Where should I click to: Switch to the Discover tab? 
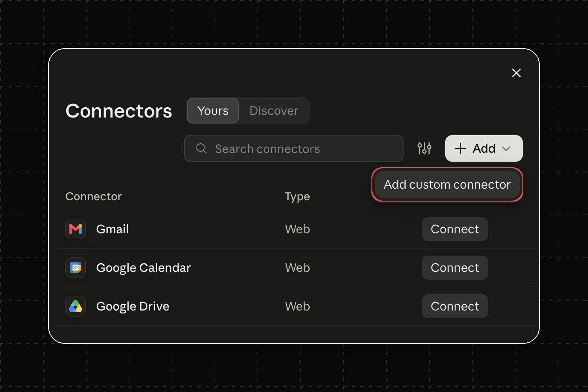tap(274, 111)
